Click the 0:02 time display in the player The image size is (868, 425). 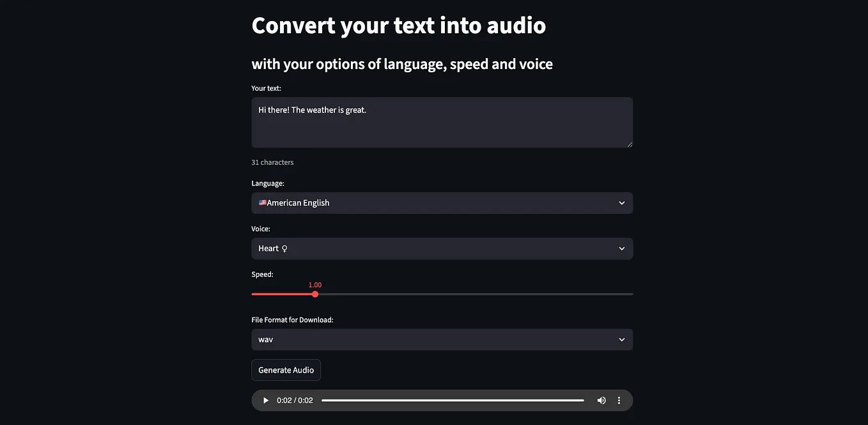coord(294,399)
